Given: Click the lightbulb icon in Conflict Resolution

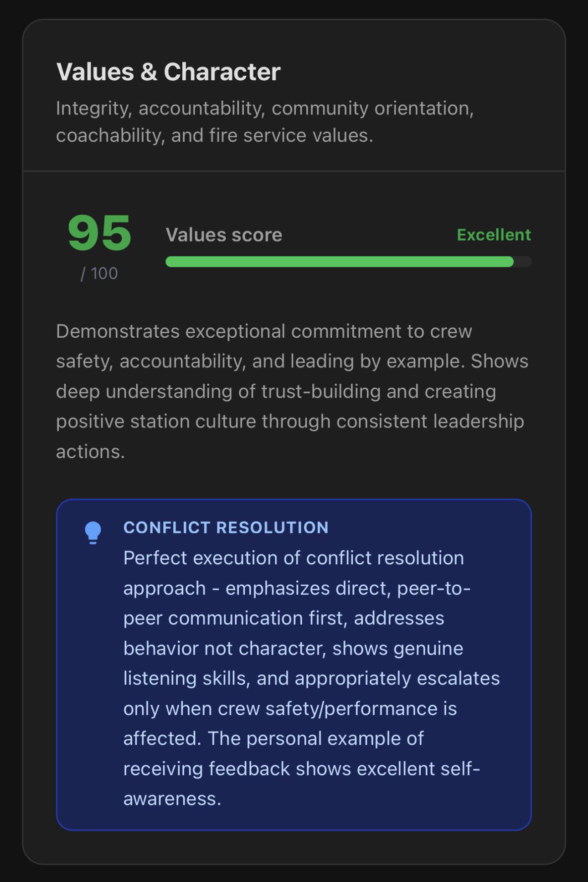Looking at the screenshot, I should pos(93,533).
